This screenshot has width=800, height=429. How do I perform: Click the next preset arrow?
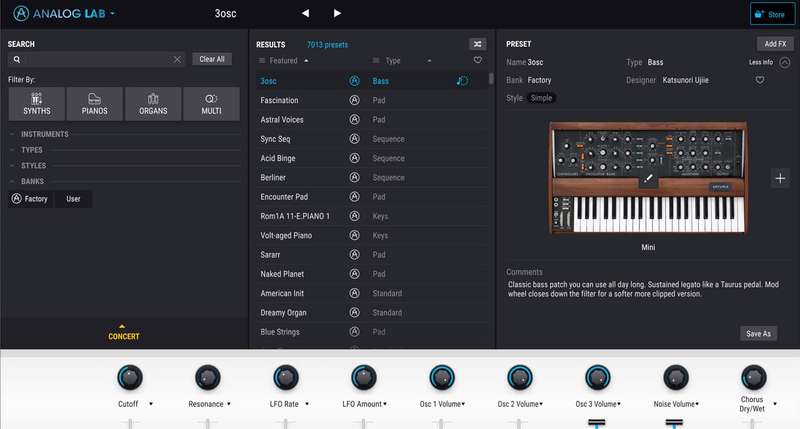pyautogui.click(x=337, y=13)
